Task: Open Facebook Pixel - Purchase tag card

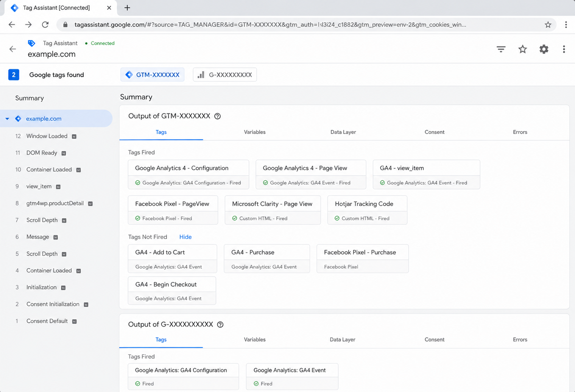Action: pyautogui.click(x=363, y=258)
